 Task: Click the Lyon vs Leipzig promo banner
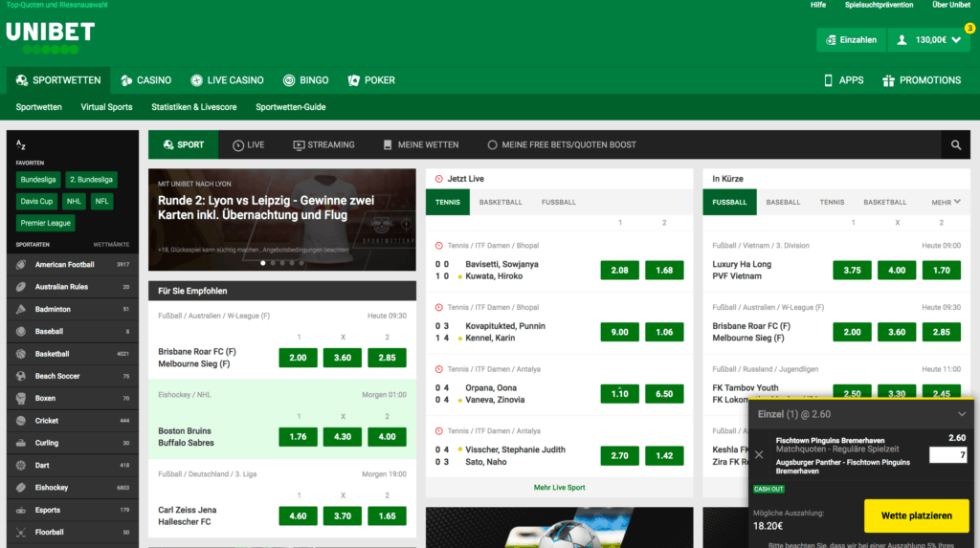click(282, 220)
